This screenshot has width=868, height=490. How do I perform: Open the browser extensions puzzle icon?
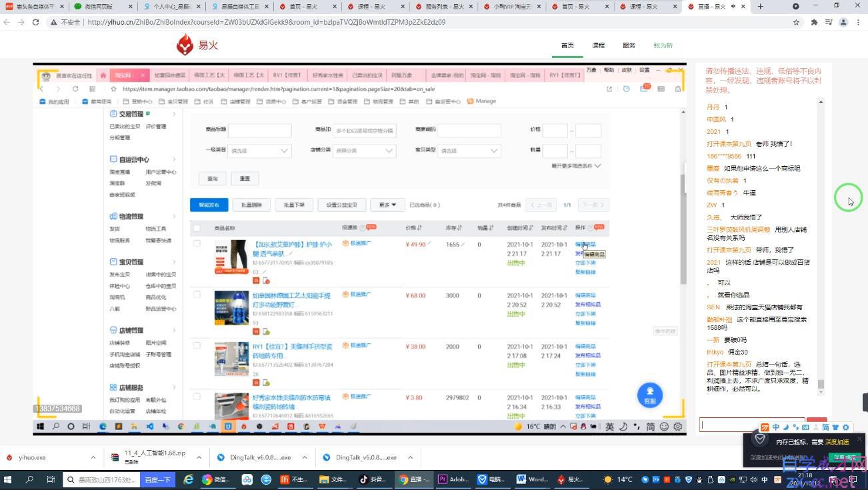point(814,22)
